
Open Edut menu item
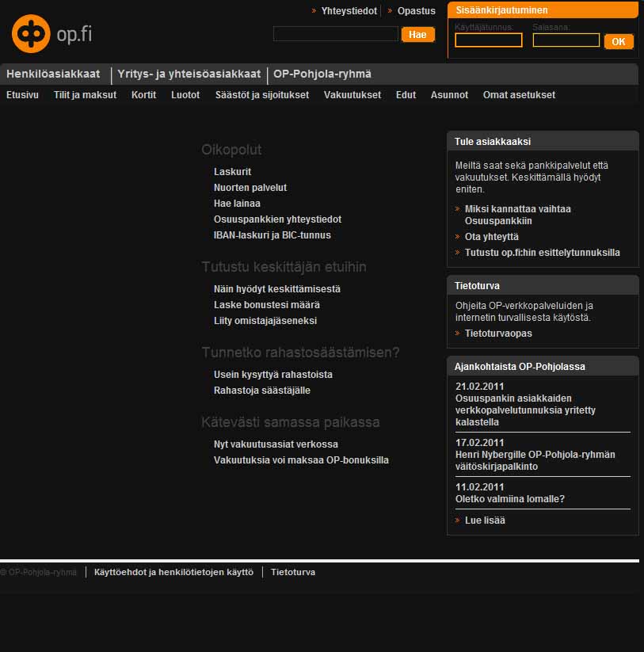point(406,95)
